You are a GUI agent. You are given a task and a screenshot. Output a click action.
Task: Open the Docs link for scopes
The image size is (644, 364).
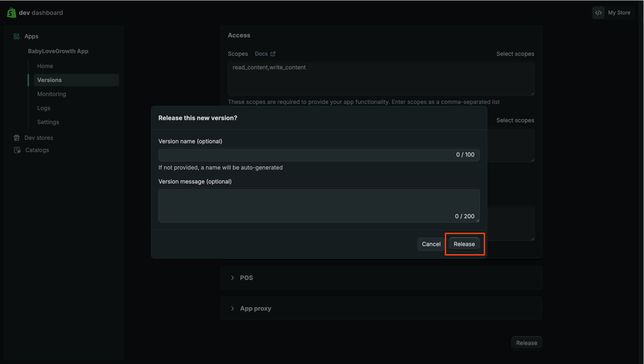[261, 54]
